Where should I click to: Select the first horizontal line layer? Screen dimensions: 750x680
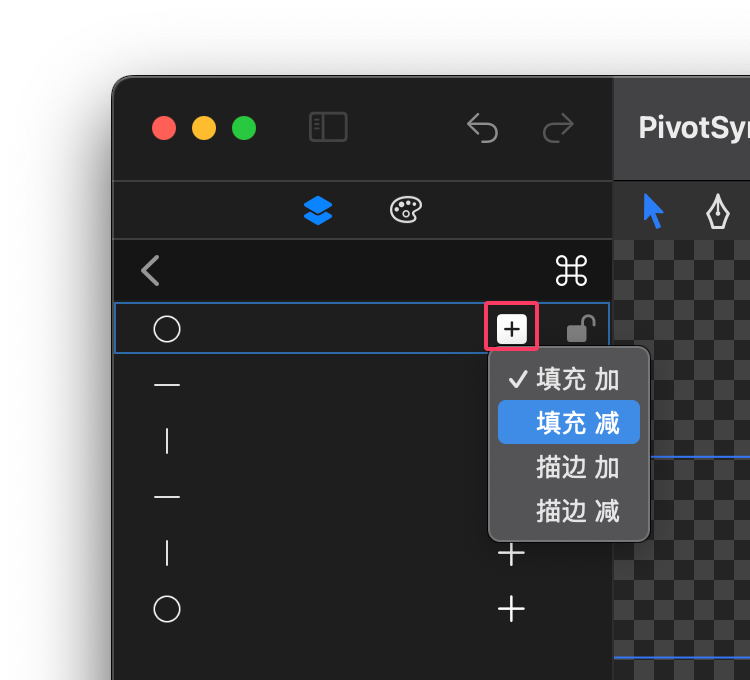click(x=167, y=384)
